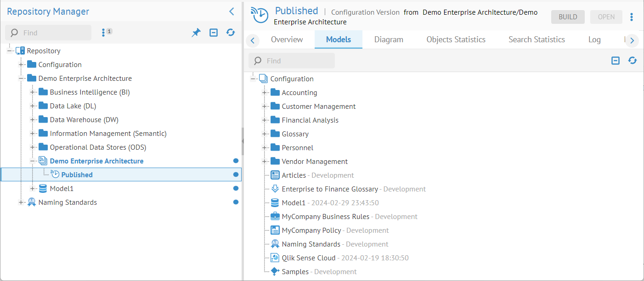Click the Repository Manager refresh icon
Viewport: 644px width, 281px height.
[x=231, y=33]
